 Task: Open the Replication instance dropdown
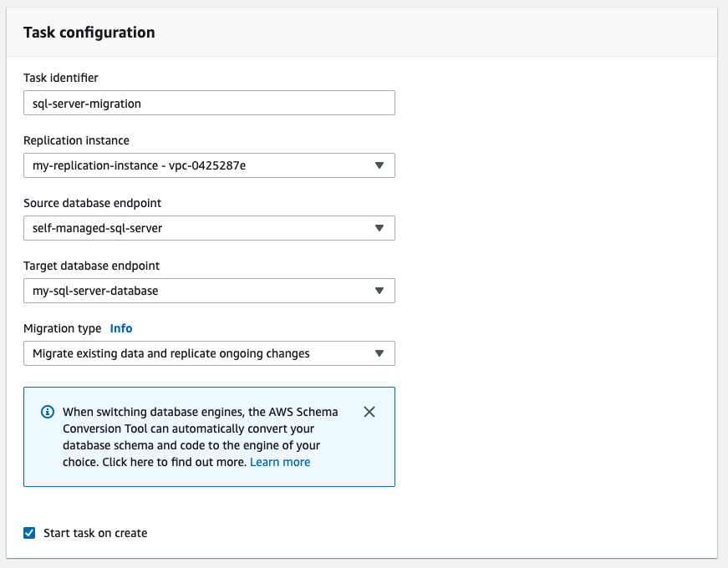tap(209, 165)
